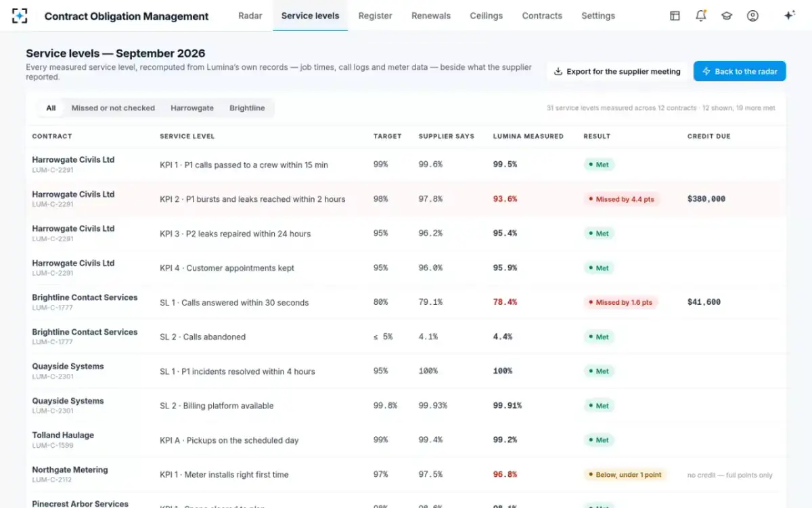Click the Service Level column header

187,136
